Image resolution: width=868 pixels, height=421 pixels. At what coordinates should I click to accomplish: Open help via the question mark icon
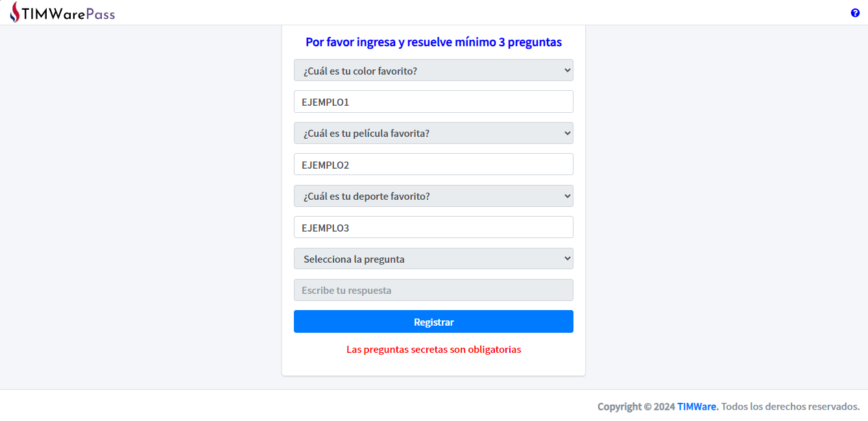pos(855,12)
